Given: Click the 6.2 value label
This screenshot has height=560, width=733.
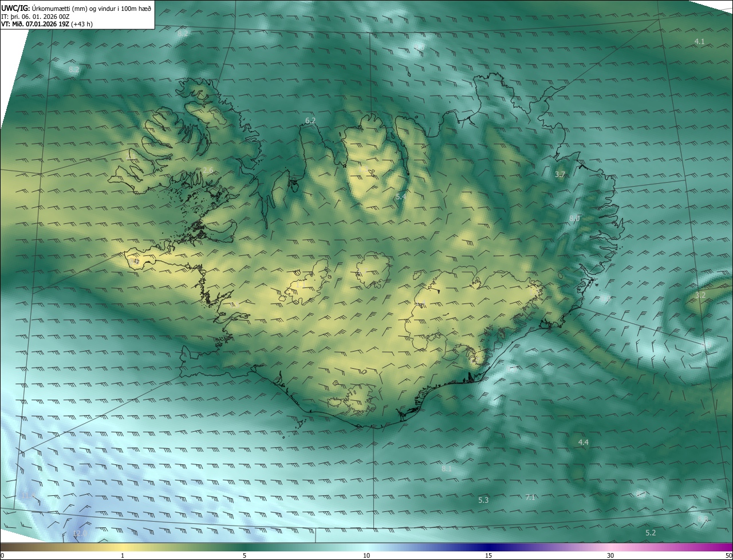Looking at the screenshot, I should pos(310,121).
